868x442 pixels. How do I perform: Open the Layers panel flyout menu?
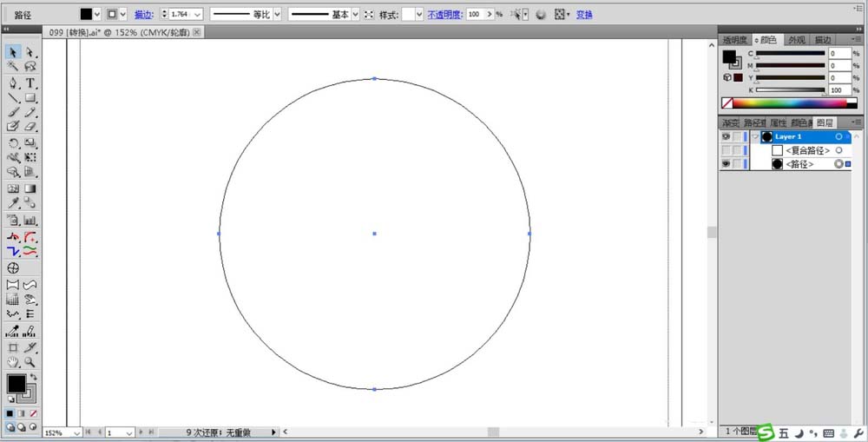858,122
